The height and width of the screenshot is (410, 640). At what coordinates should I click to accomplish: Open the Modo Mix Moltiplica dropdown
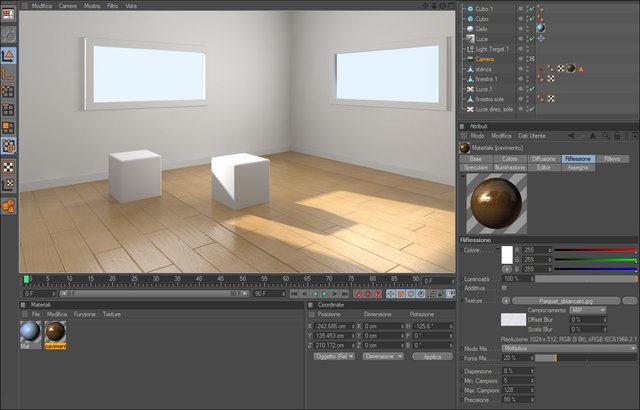pos(569,348)
